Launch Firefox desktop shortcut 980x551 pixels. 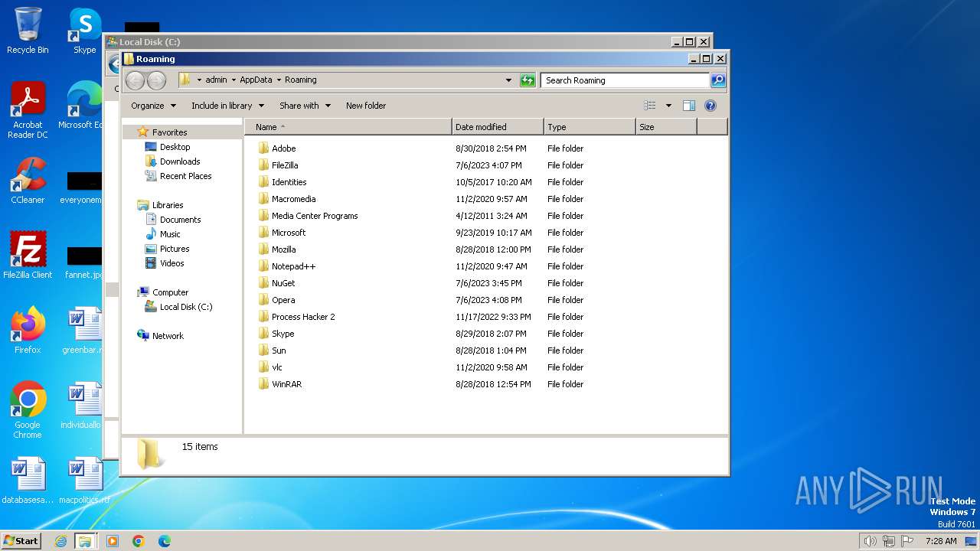click(x=28, y=331)
